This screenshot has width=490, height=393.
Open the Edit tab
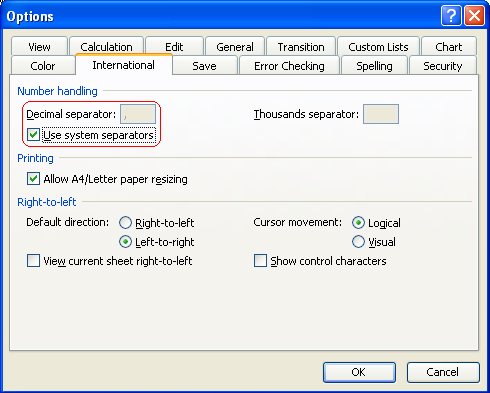[x=174, y=46]
